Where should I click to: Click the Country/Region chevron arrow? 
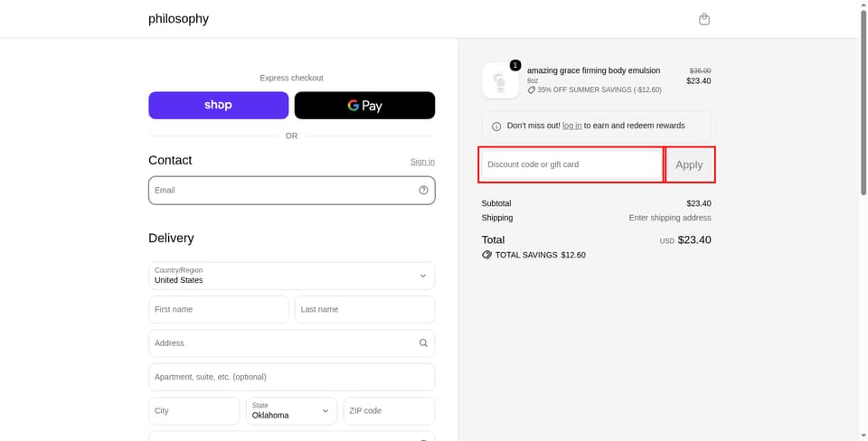click(x=423, y=276)
